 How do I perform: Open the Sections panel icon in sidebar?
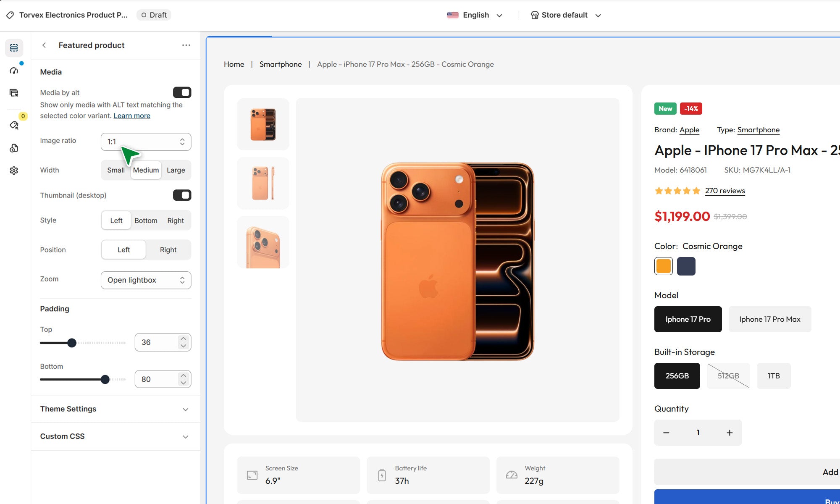[14, 48]
